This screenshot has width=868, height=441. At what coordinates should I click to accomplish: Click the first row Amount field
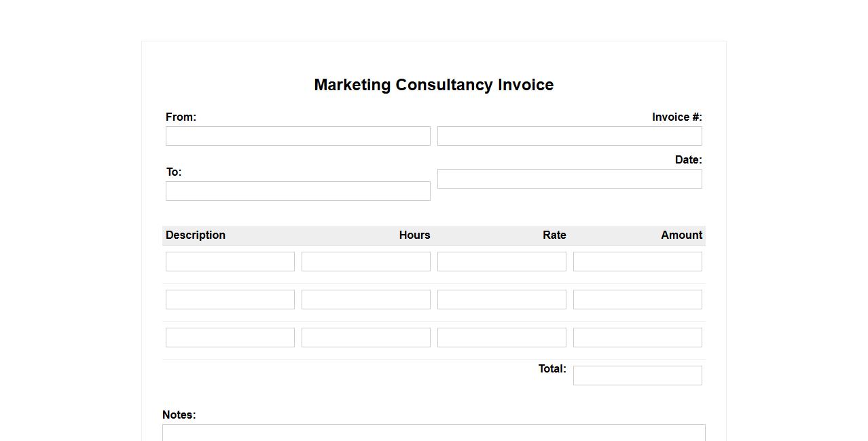pyautogui.click(x=637, y=261)
